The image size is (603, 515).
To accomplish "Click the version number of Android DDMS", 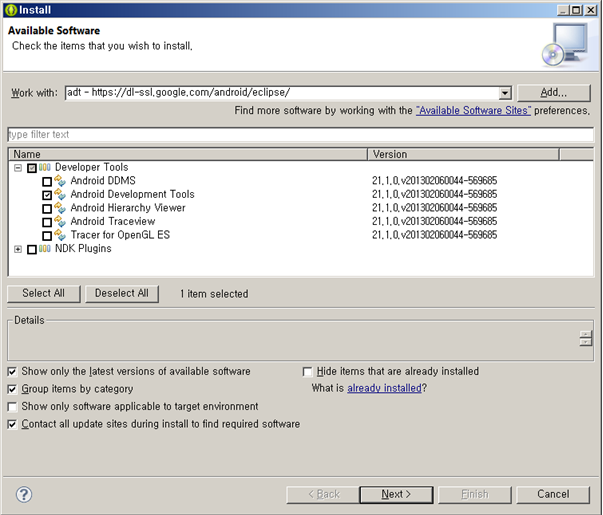I will point(435,181).
